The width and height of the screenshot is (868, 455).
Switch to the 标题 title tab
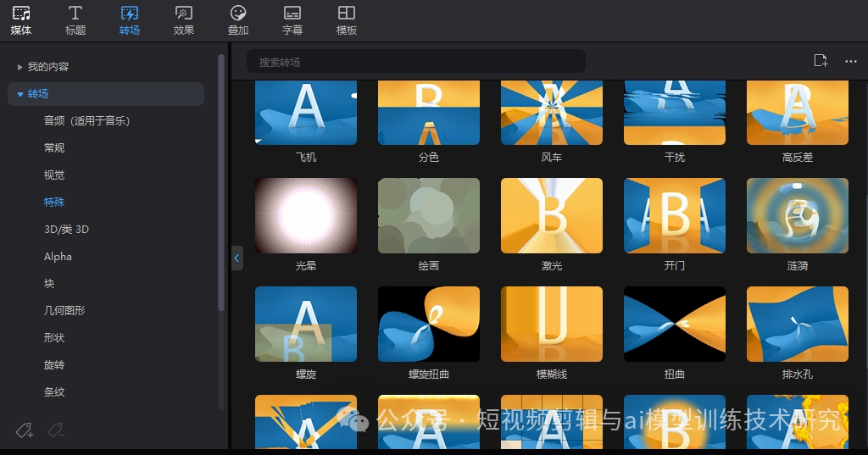75,20
